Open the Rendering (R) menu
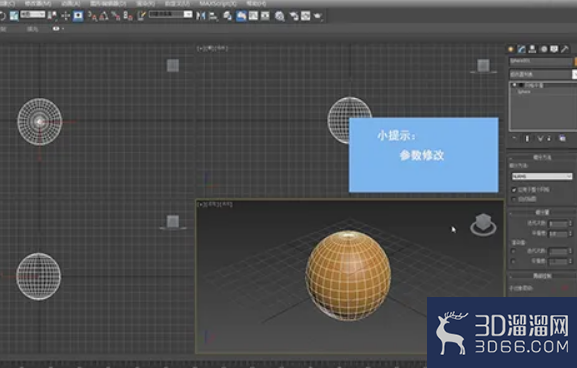Viewport: 577px width, 368px height. pyautogui.click(x=145, y=3)
